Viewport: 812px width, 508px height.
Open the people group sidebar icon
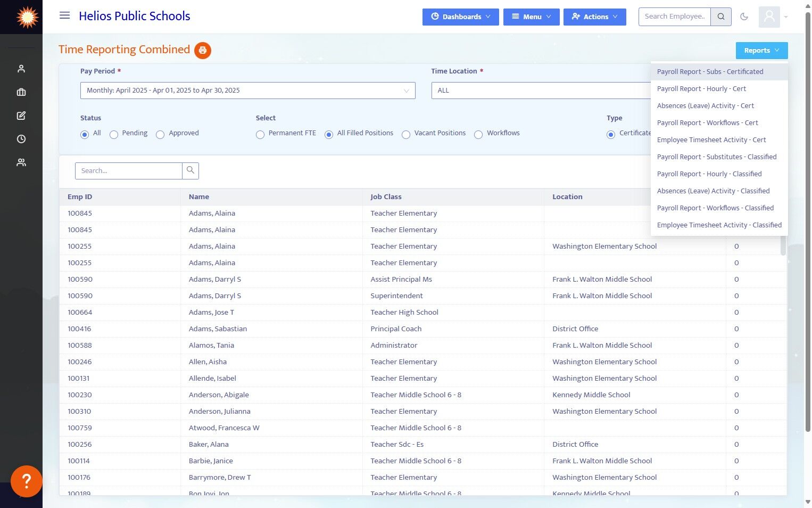tap(21, 162)
